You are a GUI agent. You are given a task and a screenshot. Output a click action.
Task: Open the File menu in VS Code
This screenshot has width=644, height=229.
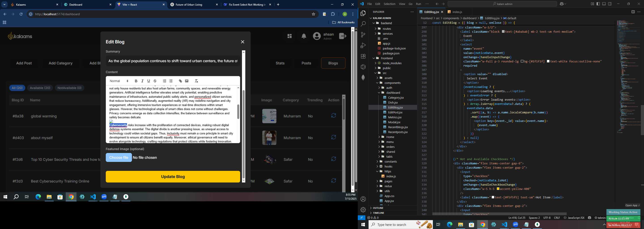(369, 4)
